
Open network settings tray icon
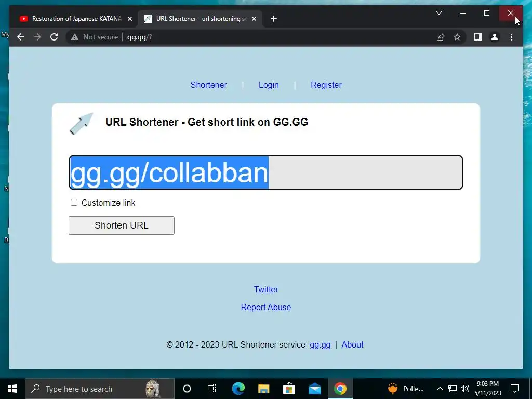tap(453, 389)
